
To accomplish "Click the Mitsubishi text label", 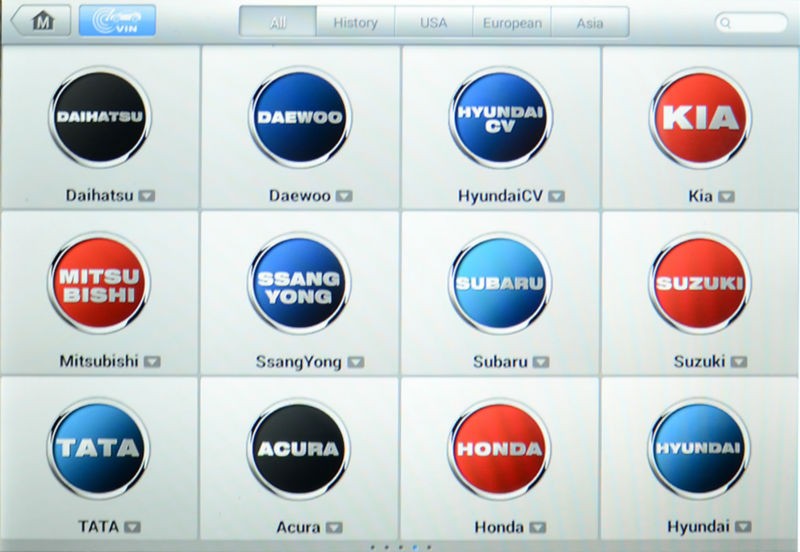I will [99, 361].
